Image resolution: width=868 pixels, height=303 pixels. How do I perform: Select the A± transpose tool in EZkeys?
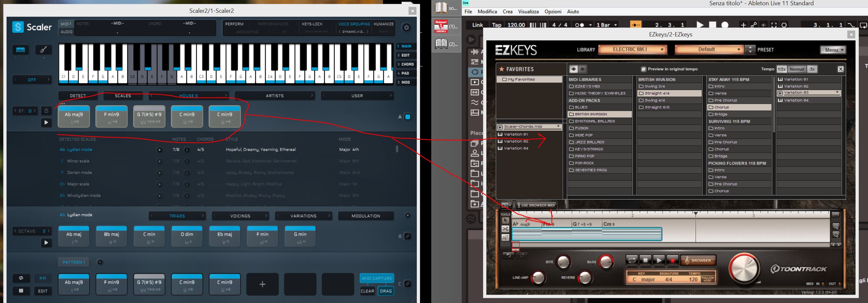(505, 238)
